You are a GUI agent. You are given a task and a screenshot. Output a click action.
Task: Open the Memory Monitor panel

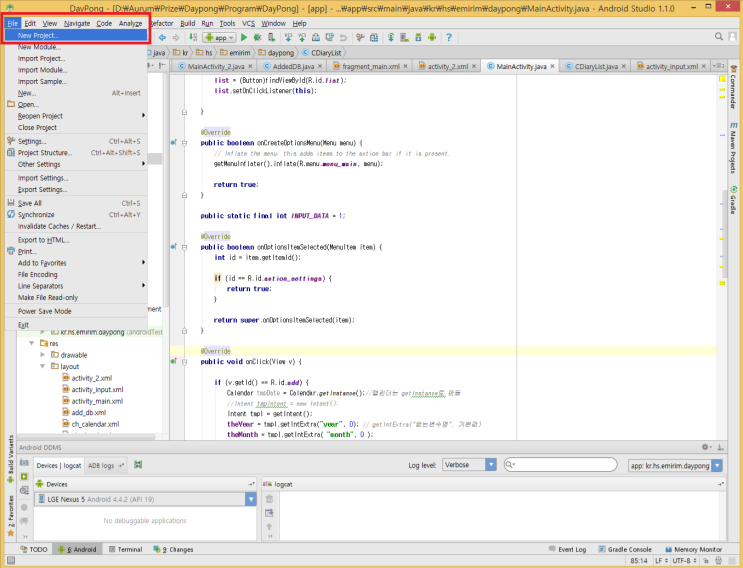pyautogui.click(x=694, y=550)
